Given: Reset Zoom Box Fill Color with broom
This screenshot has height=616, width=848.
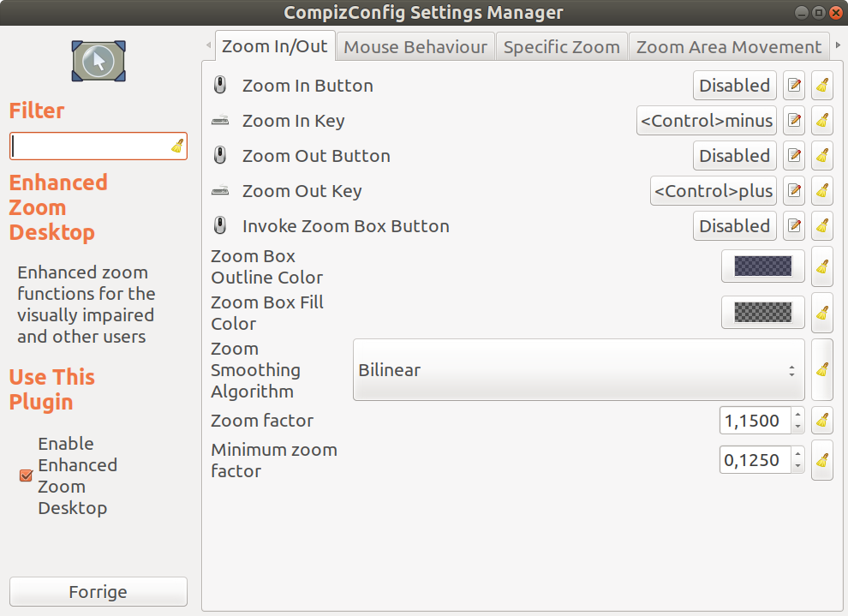Looking at the screenshot, I should (822, 313).
